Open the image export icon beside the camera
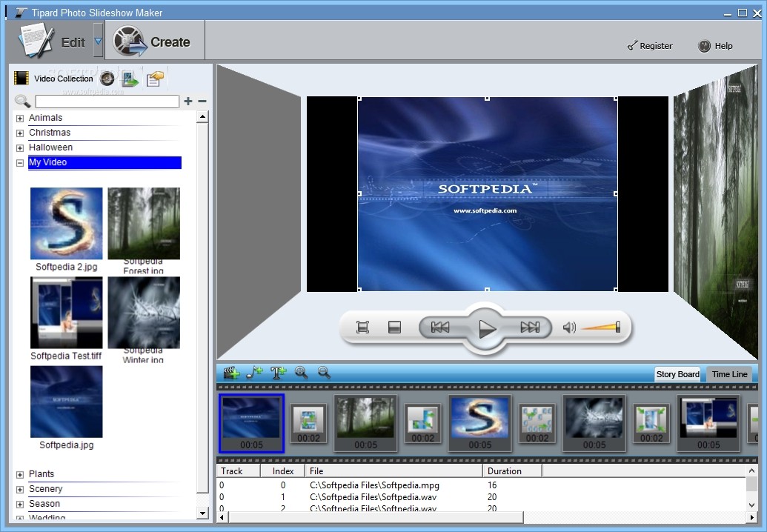The height and width of the screenshot is (532, 767). 130,77
